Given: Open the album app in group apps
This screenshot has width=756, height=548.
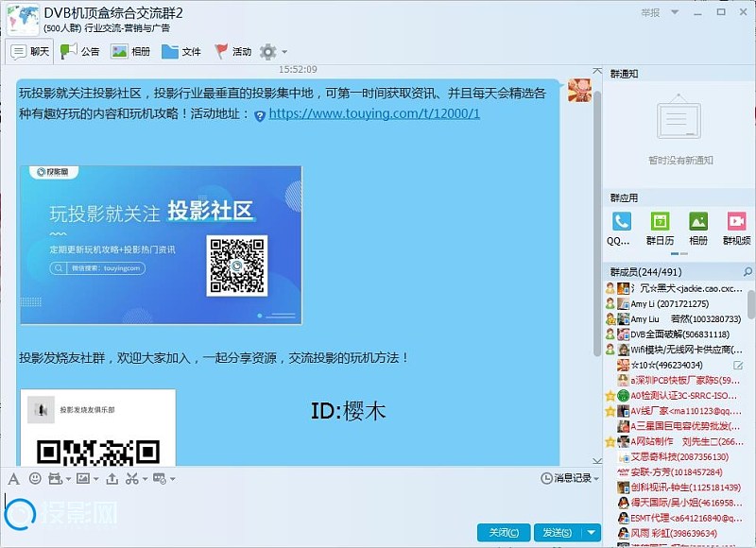Looking at the screenshot, I should click(x=698, y=221).
